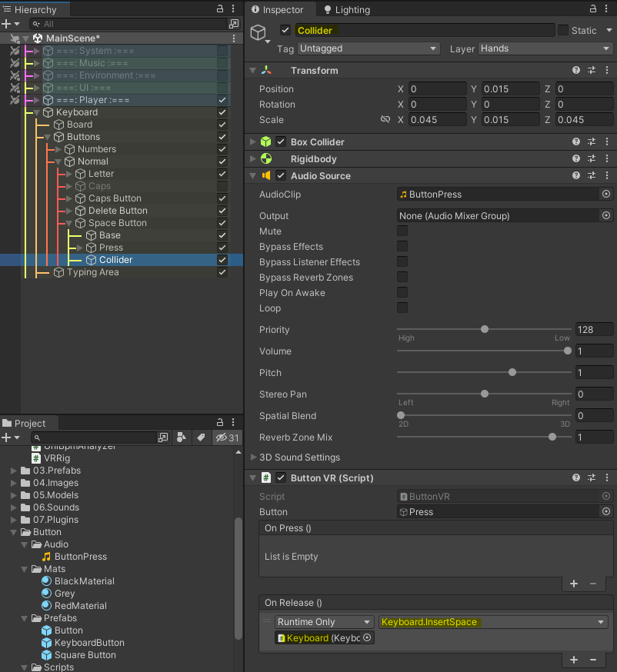Screen dimensions: 617x672
Task: Search by type in Project panel
Action: tap(182, 437)
